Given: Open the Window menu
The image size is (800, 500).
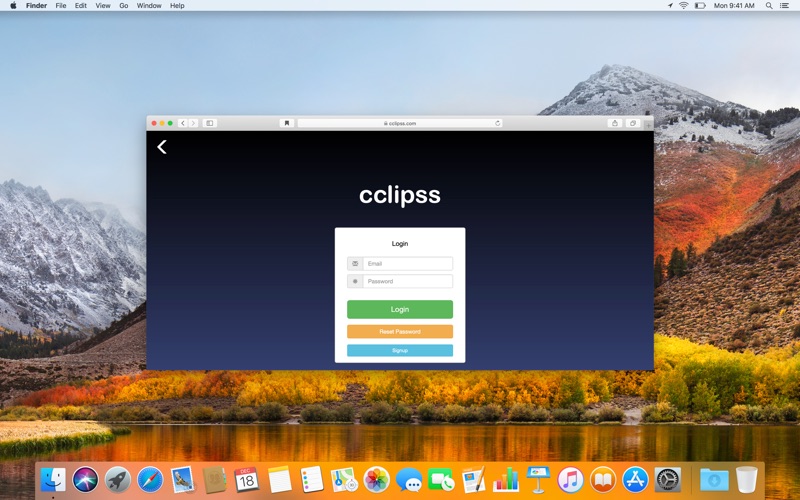Looking at the screenshot, I should [149, 6].
